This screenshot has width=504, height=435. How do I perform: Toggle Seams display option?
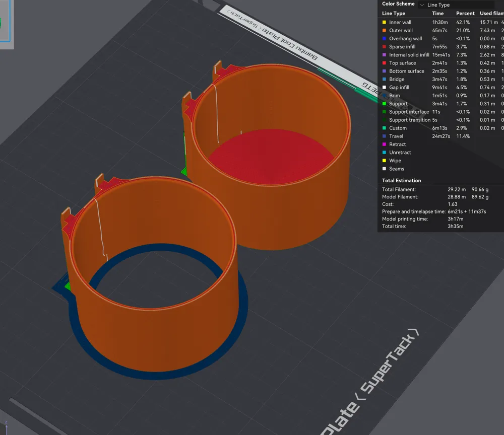(x=397, y=169)
